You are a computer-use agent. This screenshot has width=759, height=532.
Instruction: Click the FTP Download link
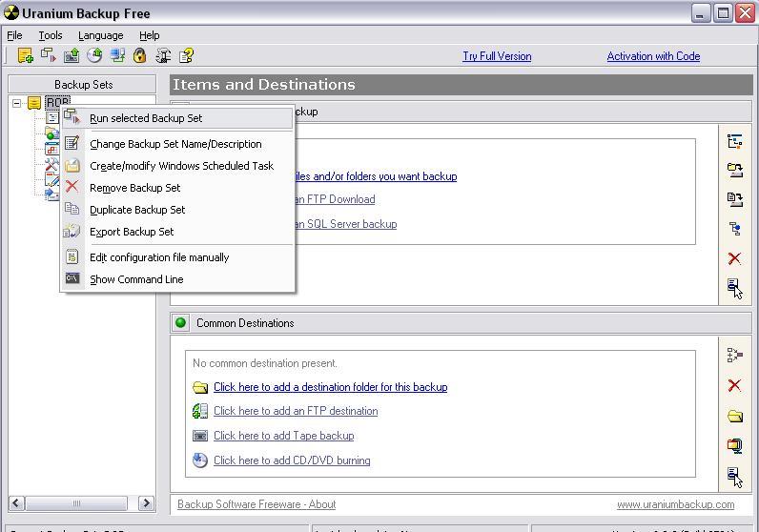click(x=335, y=199)
